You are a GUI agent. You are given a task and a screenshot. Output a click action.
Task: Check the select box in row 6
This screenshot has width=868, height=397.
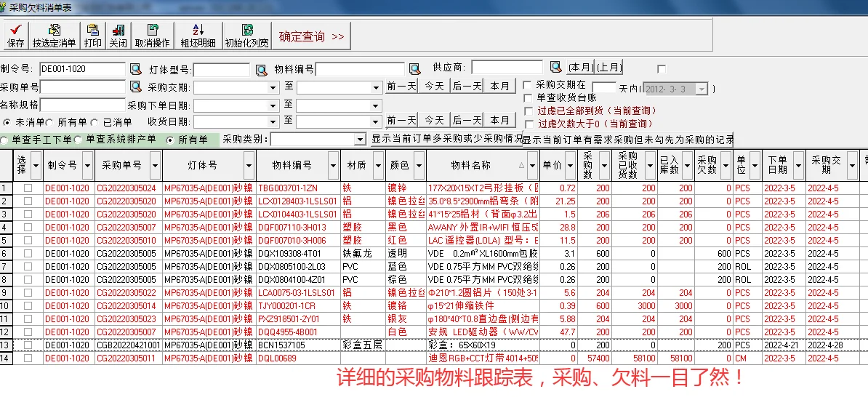coord(28,254)
